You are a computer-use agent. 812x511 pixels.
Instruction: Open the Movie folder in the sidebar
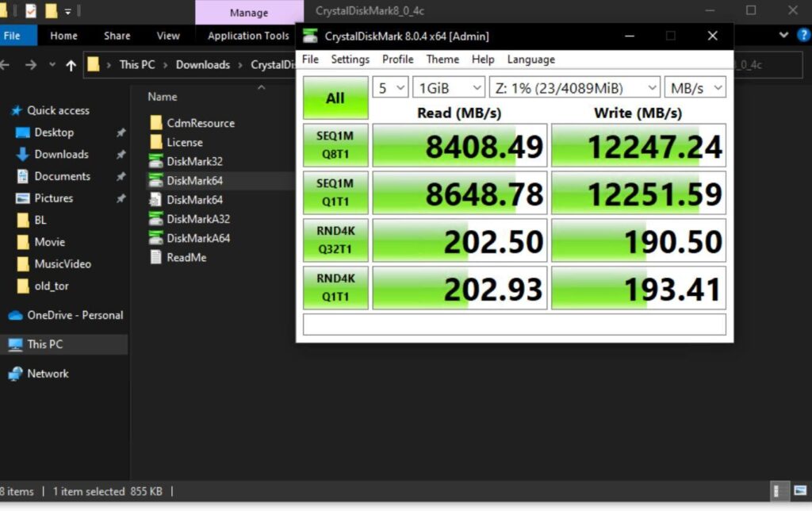pos(50,242)
